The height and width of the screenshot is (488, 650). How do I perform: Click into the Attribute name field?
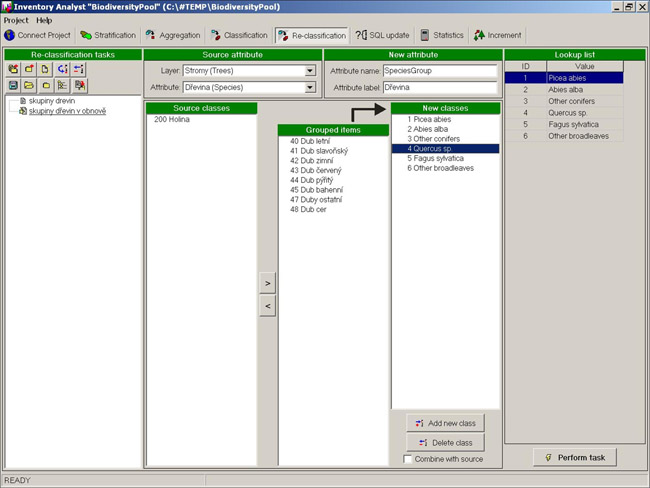439,72
